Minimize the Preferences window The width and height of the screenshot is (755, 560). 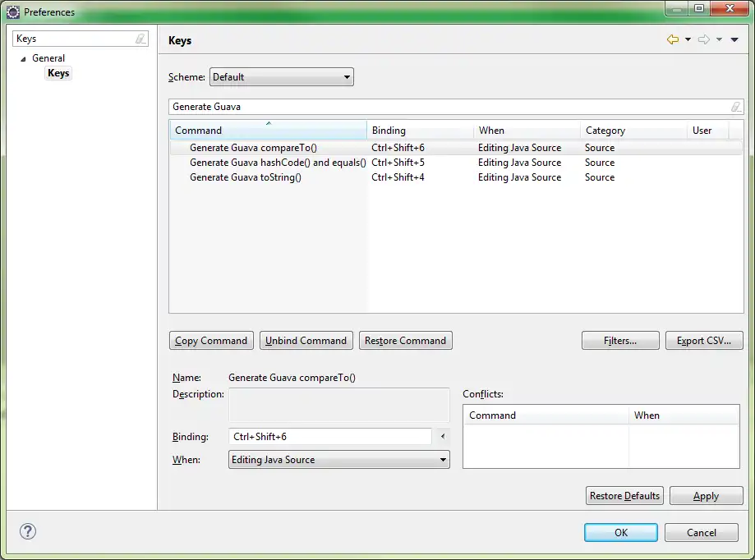coord(677,9)
